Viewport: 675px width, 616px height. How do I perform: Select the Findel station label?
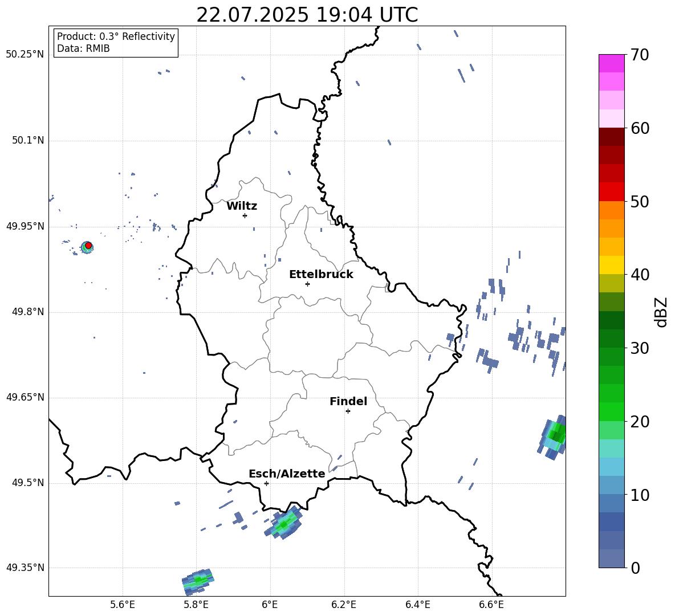tap(348, 401)
